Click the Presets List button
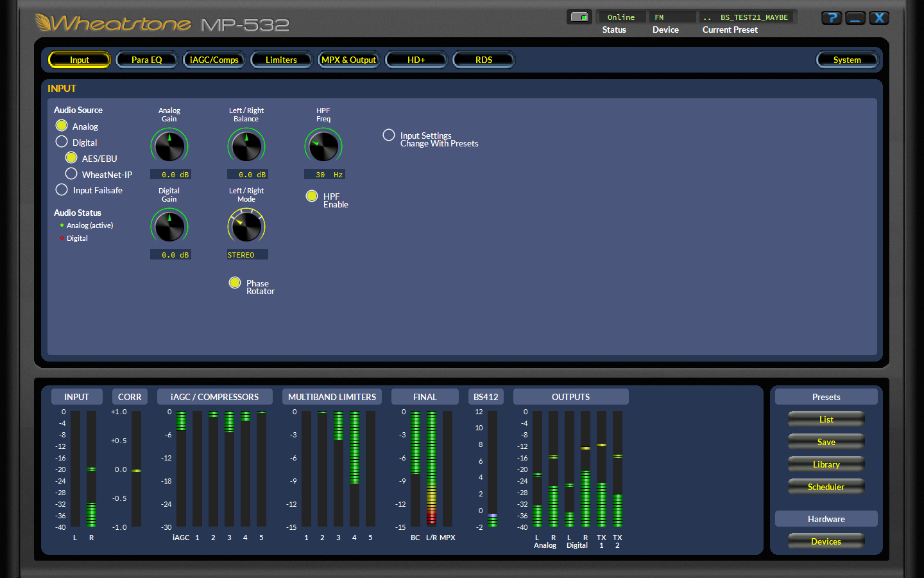Viewport: 924px width, 578px height. [826, 419]
